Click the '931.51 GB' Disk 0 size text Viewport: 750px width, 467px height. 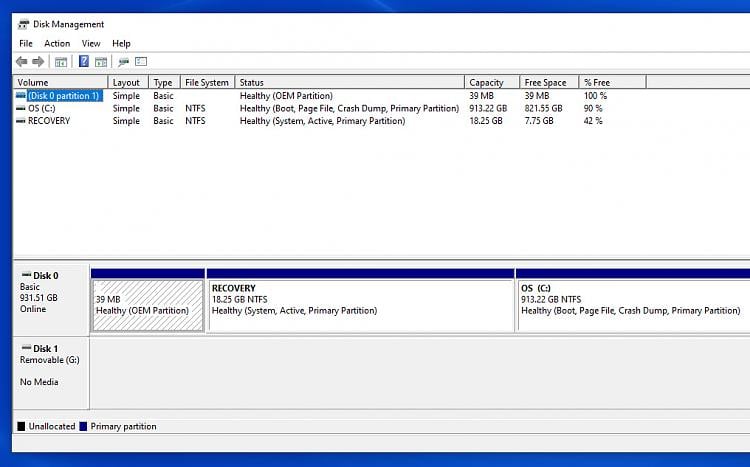(38, 298)
